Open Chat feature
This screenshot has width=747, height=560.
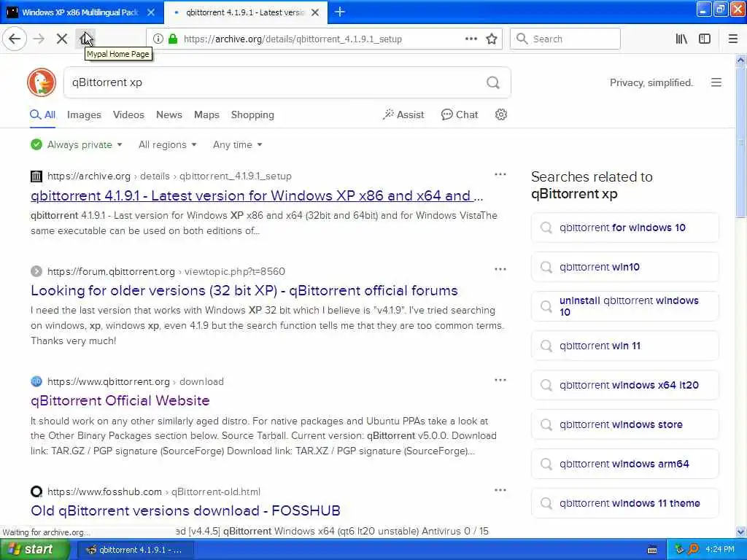(460, 114)
